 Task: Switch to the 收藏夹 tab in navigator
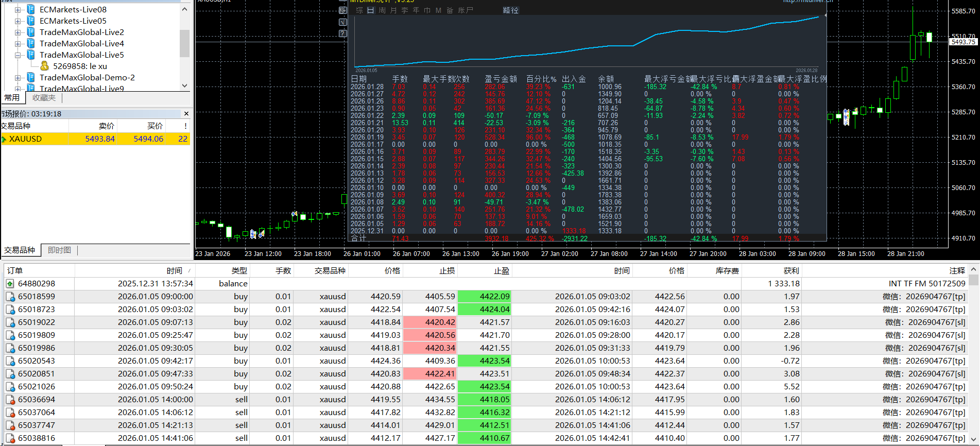(x=44, y=97)
